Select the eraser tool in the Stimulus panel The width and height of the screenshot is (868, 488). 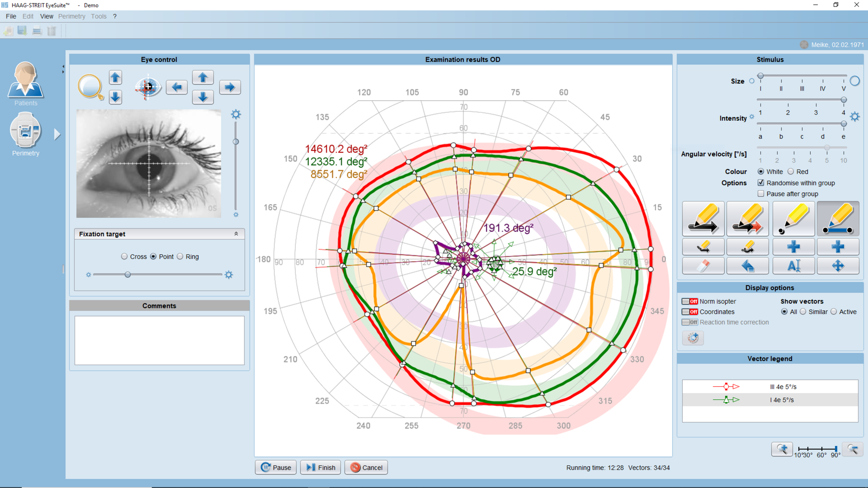[703, 266]
